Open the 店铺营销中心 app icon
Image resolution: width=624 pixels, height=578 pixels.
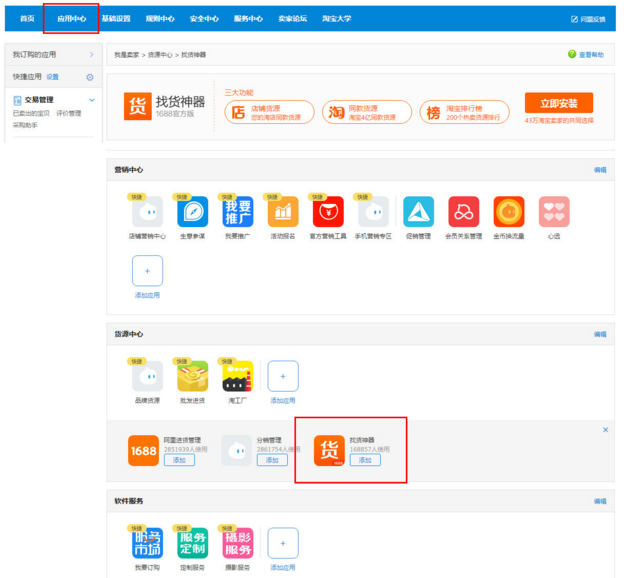(x=147, y=212)
